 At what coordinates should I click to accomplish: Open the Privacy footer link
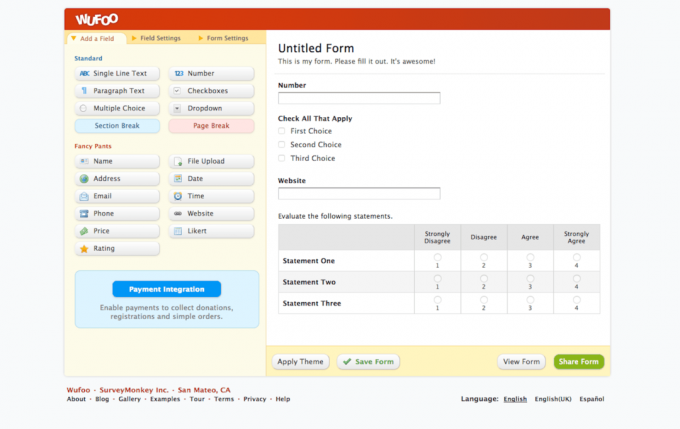[x=255, y=399]
